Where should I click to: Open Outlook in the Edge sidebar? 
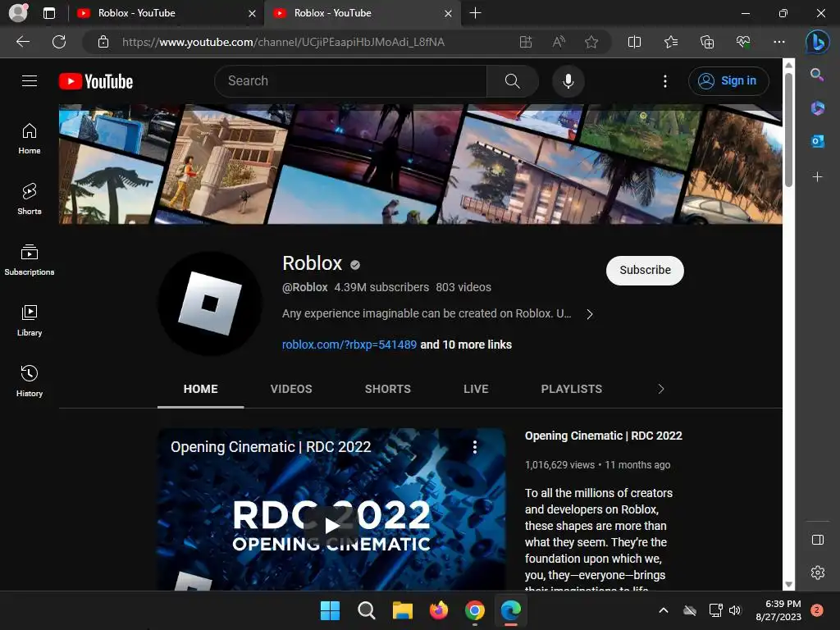coord(817,141)
